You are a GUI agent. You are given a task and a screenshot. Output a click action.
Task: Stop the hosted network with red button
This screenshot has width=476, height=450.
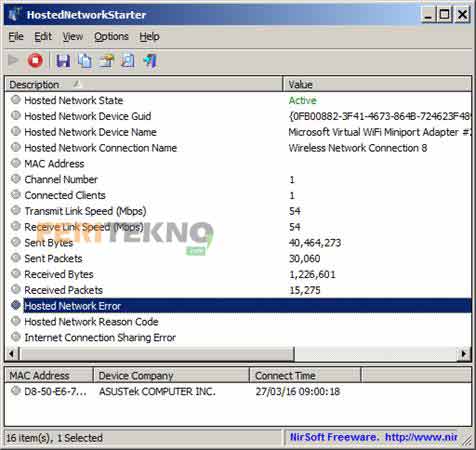[35, 61]
